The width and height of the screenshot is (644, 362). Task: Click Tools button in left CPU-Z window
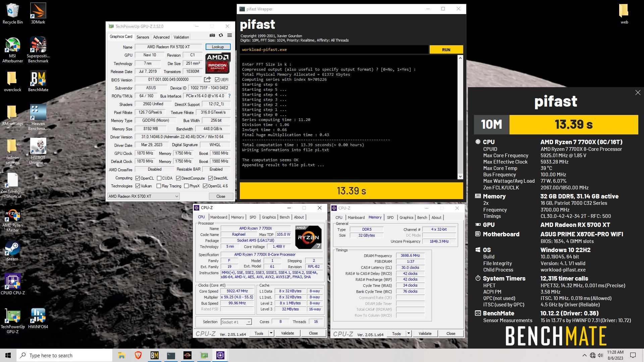click(x=259, y=333)
